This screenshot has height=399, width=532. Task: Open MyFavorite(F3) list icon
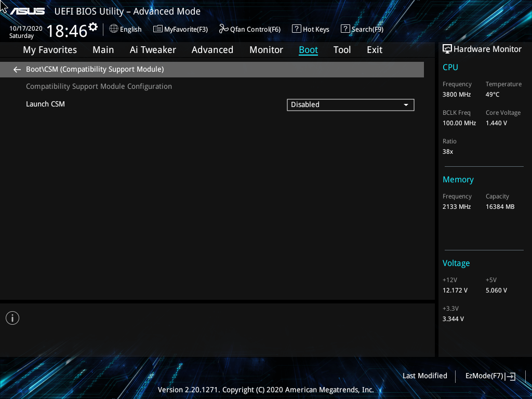[x=157, y=29]
